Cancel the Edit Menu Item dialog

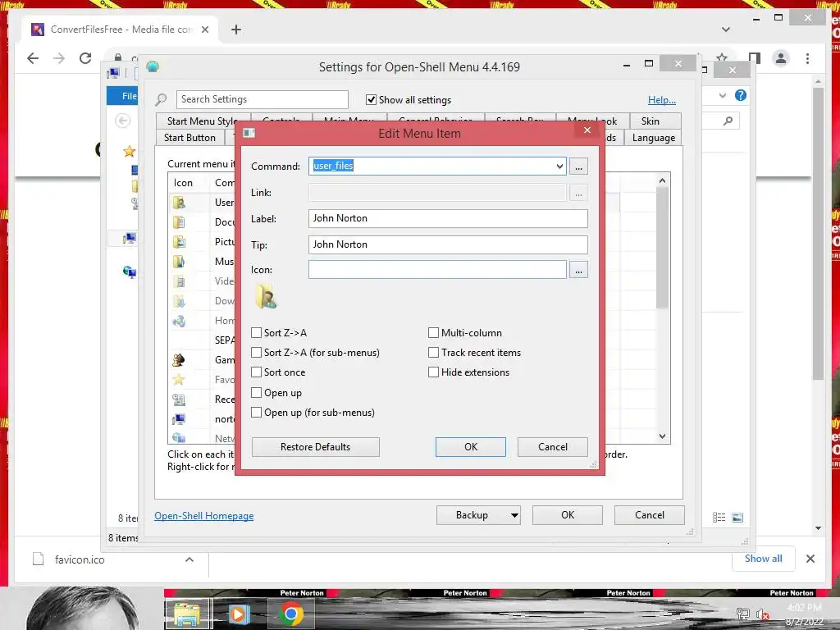click(552, 447)
